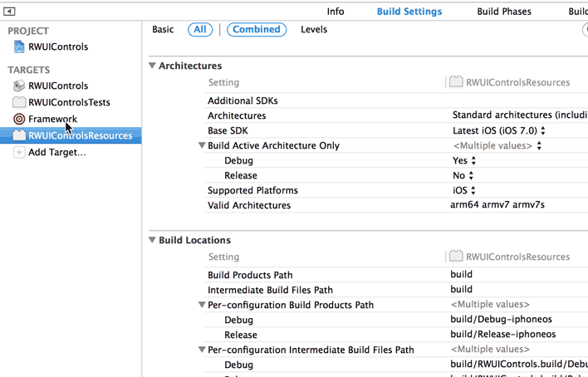This screenshot has width=588, height=377.
Task: Select Intermediate Build Files Path setting
Action: coord(270,290)
